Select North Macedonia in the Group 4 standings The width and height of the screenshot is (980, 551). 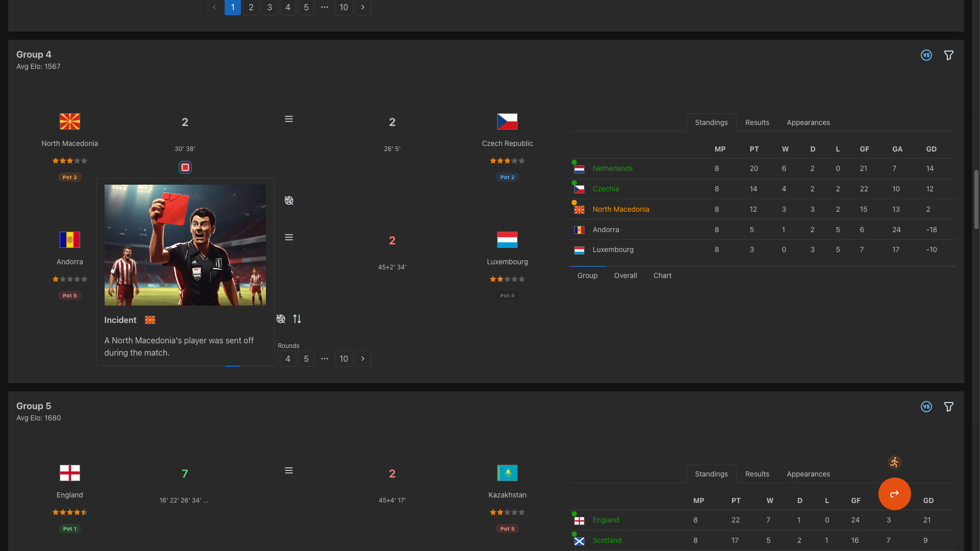click(621, 209)
